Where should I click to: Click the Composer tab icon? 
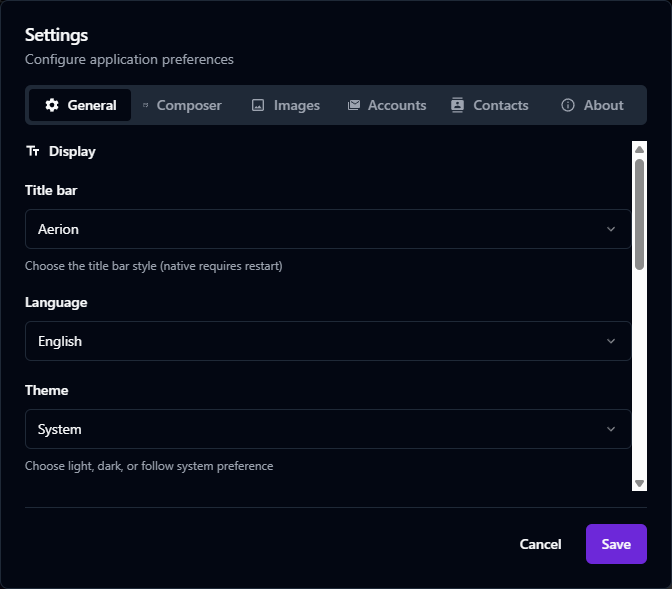[146, 105]
